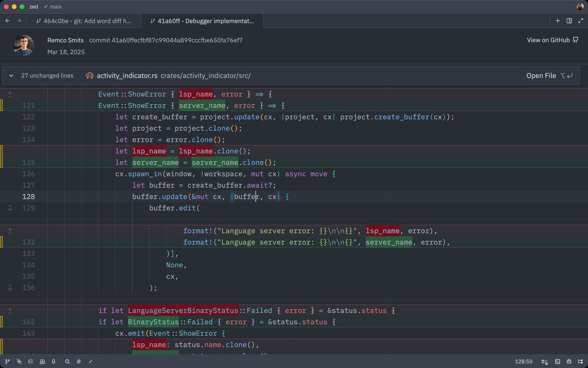Click the author name Remco Smits
The width and height of the screenshot is (588, 368).
[x=66, y=40]
